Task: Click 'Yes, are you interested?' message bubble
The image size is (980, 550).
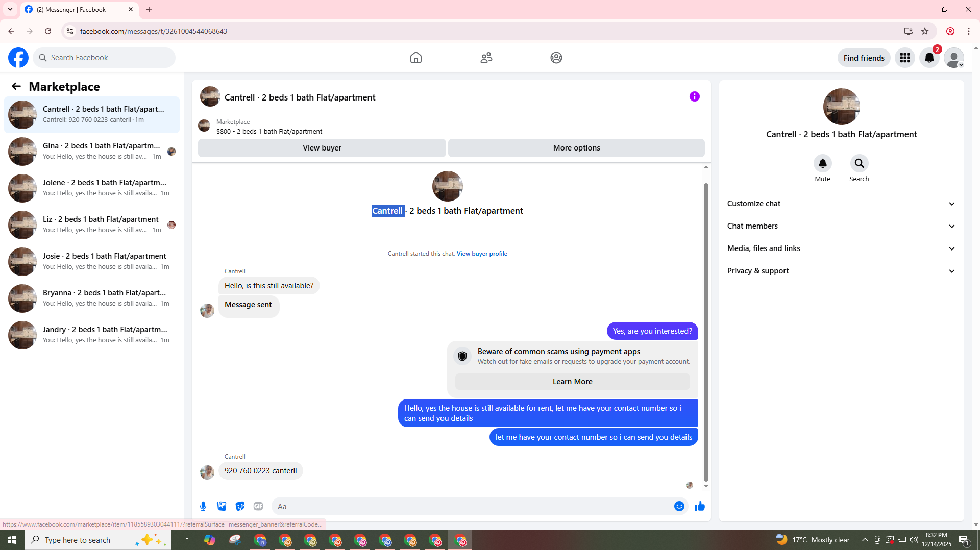Action: point(652,331)
